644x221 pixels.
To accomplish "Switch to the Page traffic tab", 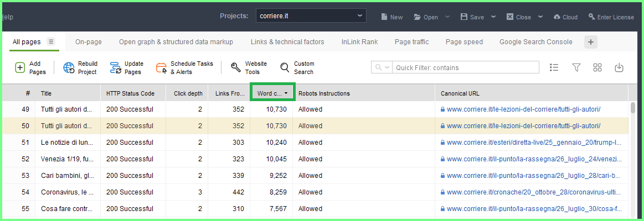I will pyautogui.click(x=411, y=42).
